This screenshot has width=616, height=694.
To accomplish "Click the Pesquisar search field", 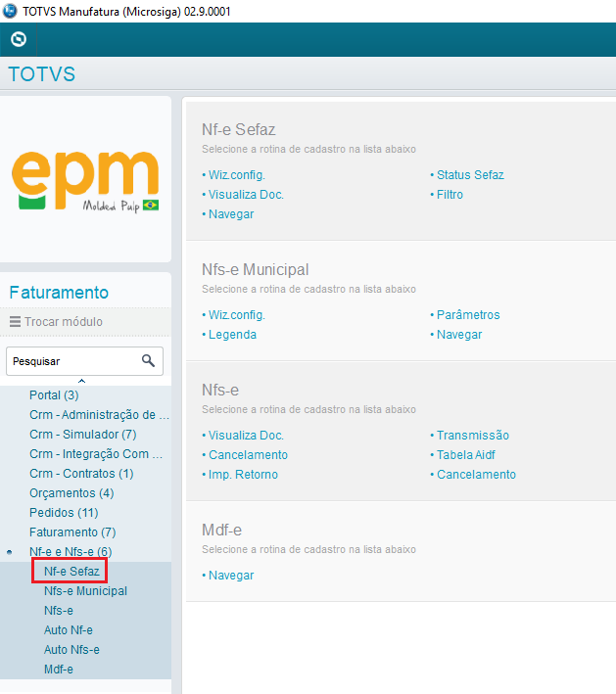I will coord(84,361).
